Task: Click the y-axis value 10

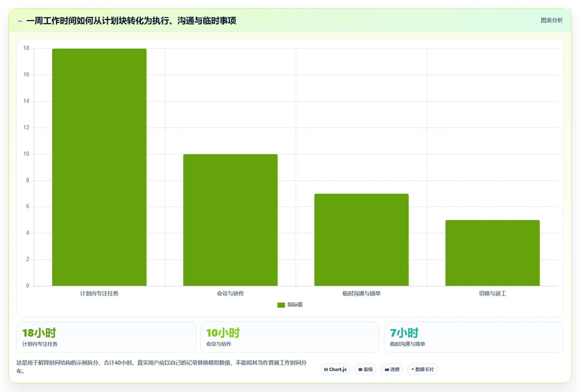Action: 26,154
